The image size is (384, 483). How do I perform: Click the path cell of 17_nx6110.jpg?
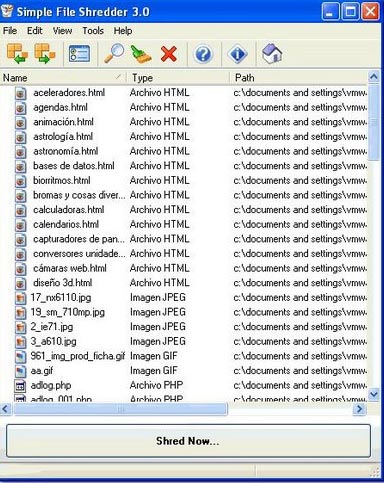(300, 298)
